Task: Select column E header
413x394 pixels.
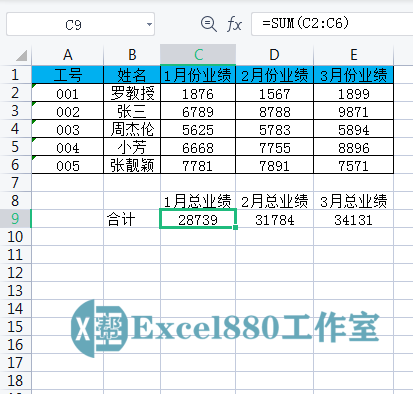Action: tap(354, 55)
